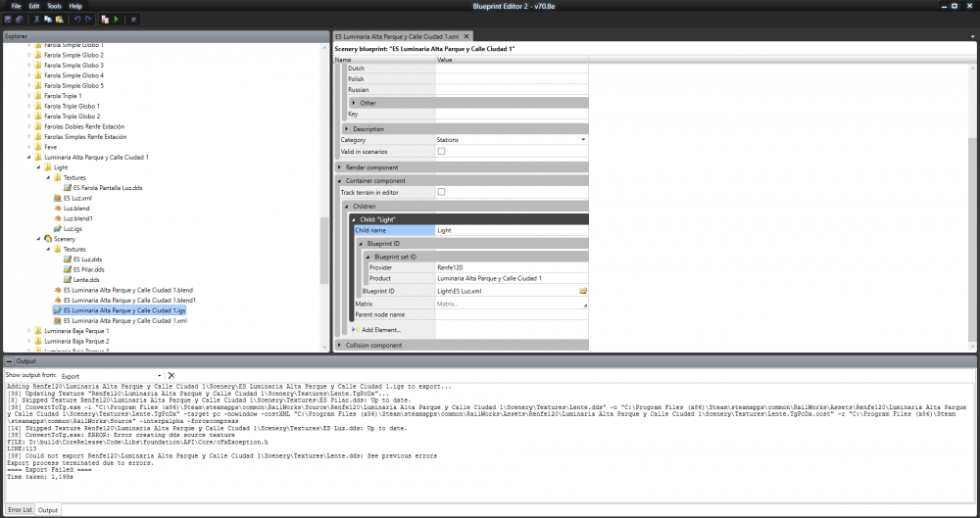Switch to the Error List tab
The height and width of the screenshot is (518, 980).
coord(20,510)
